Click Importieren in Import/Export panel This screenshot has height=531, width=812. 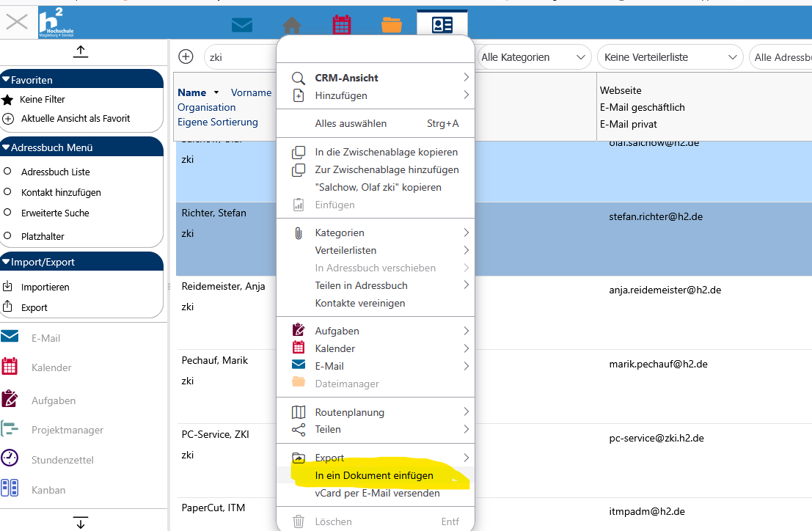click(x=45, y=287)
